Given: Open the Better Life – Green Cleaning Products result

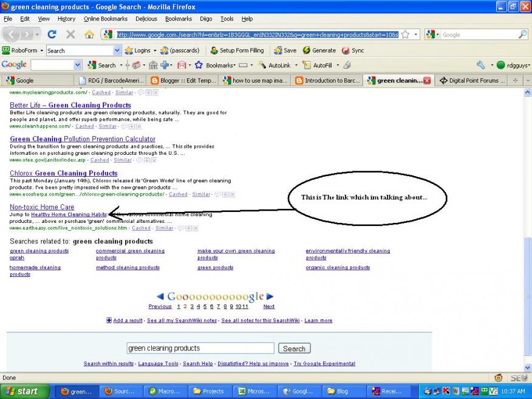Looking at the screenshot, I should tap(70, 105).
